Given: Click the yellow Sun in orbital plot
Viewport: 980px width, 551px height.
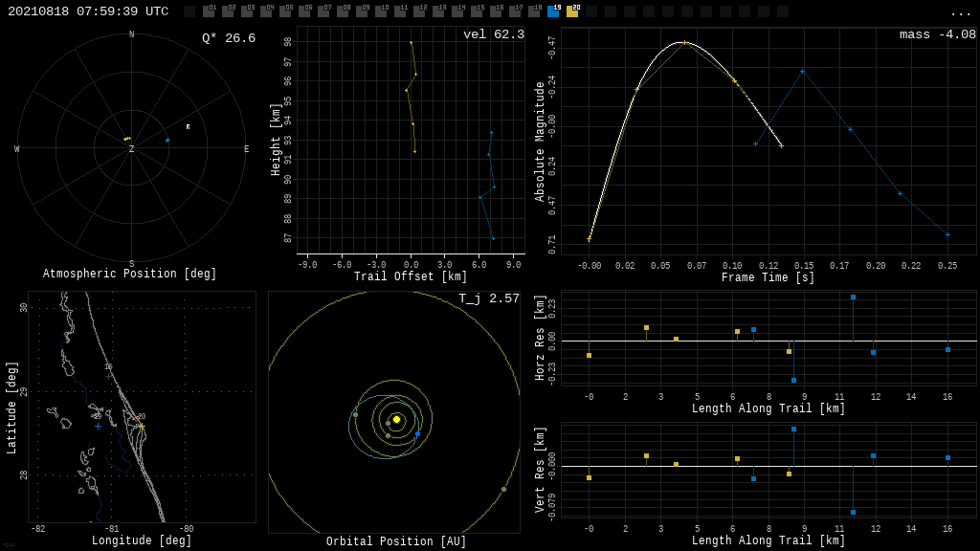Looking at the screenshot, I should 396,419.
